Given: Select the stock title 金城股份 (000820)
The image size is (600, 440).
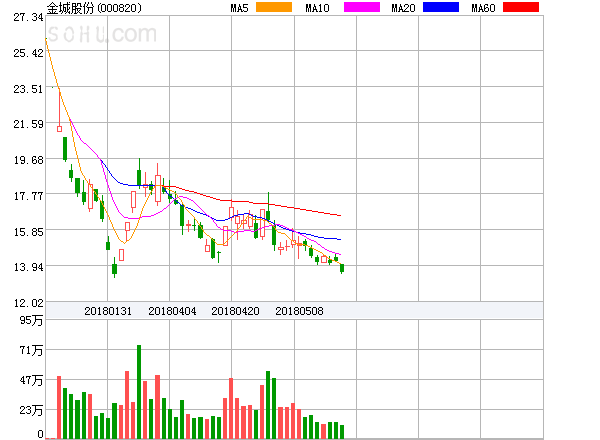Looking at the screenshot, I should click(x=94, y=8).
